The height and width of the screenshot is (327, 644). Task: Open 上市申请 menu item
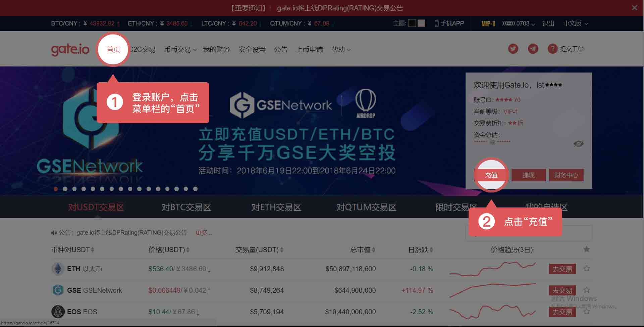tap(310, 49)
